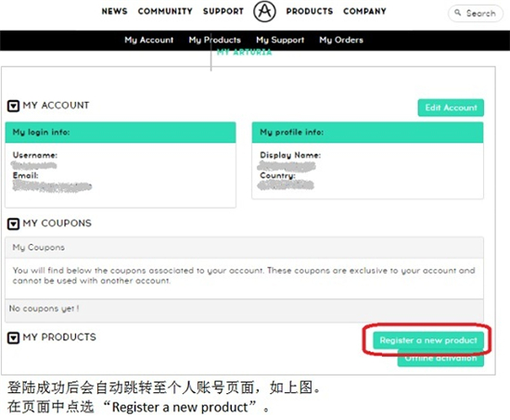Open the COMPANY menu

pos(364,11)
